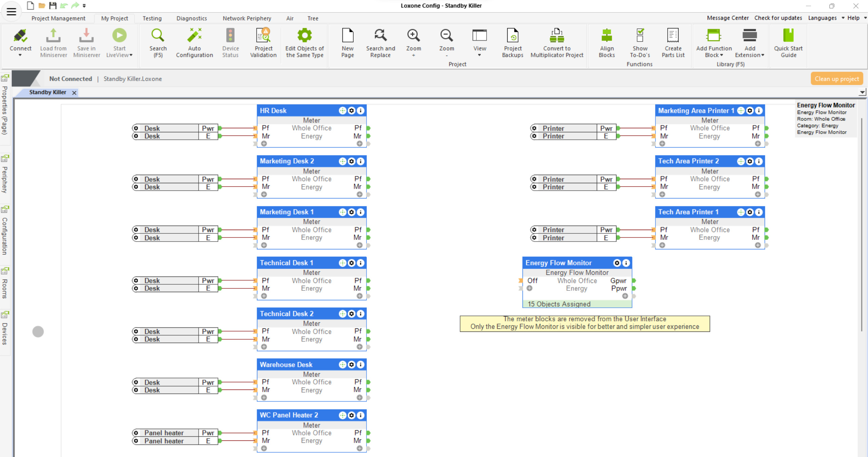The image size is (868, 457).
Task: Click Create Parts List icon
Action: [x=673, y=36]
